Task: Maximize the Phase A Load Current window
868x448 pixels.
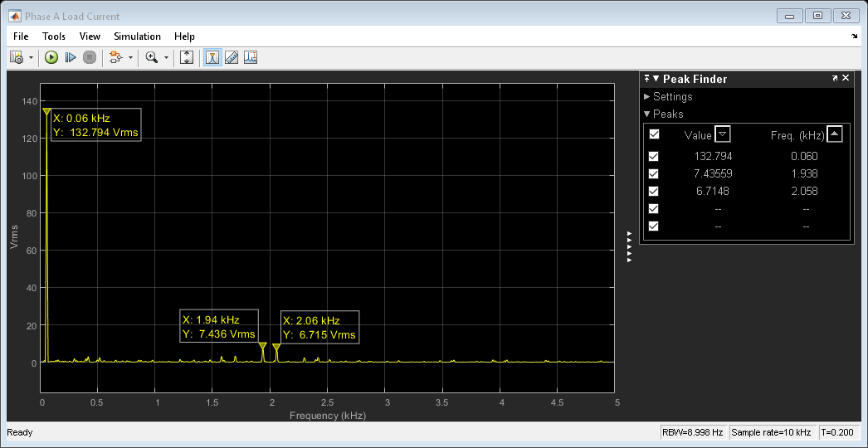Action: [x=817, y=16]
